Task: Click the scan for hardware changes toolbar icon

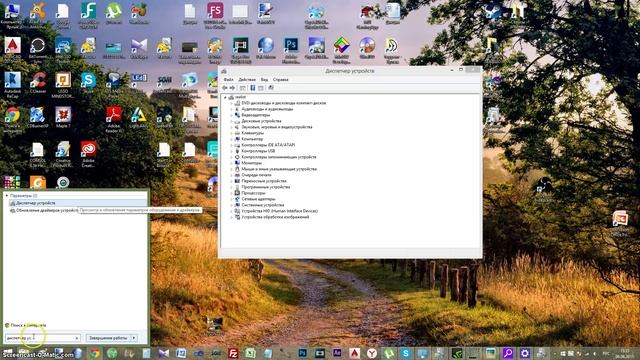Action: click(271, 88)
